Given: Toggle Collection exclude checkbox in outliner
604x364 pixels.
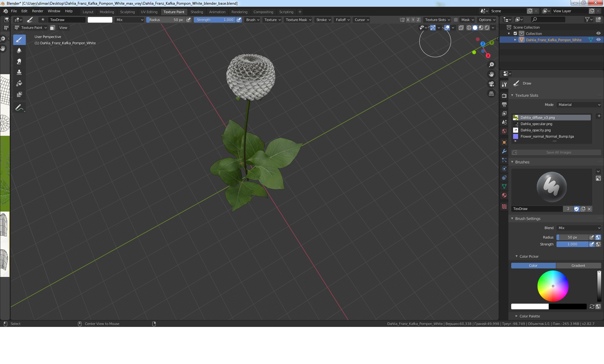Looking at the screenshot, I should tap(515, 34).
